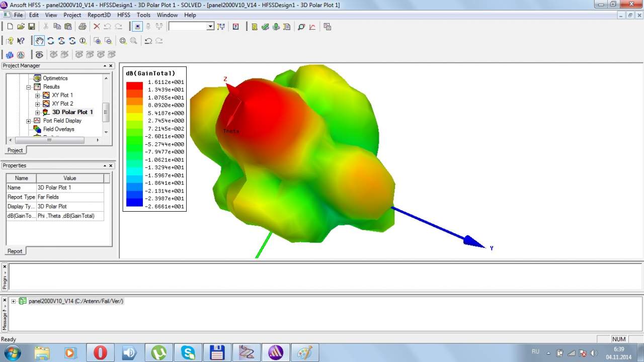
Task: Select 3D Polar Plot 1 in tree
Action: pos(72,112)
